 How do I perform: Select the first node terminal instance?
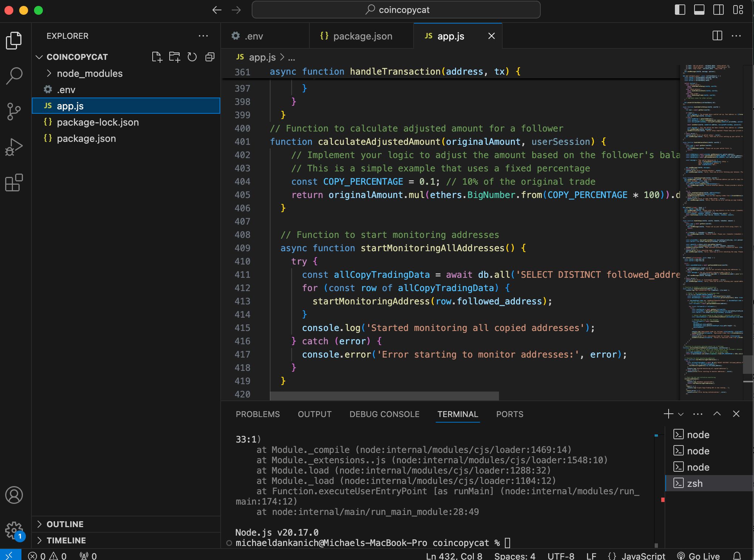click(x=709, y=434)
